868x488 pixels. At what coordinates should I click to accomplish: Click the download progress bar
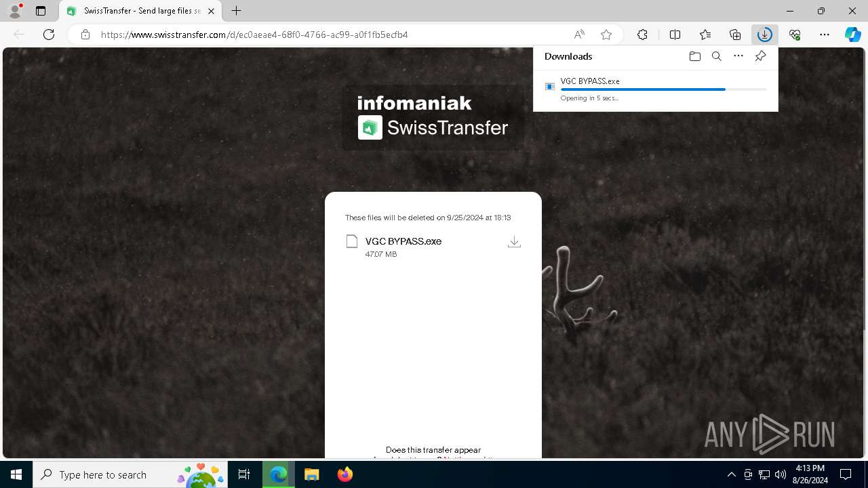(663, 89)
